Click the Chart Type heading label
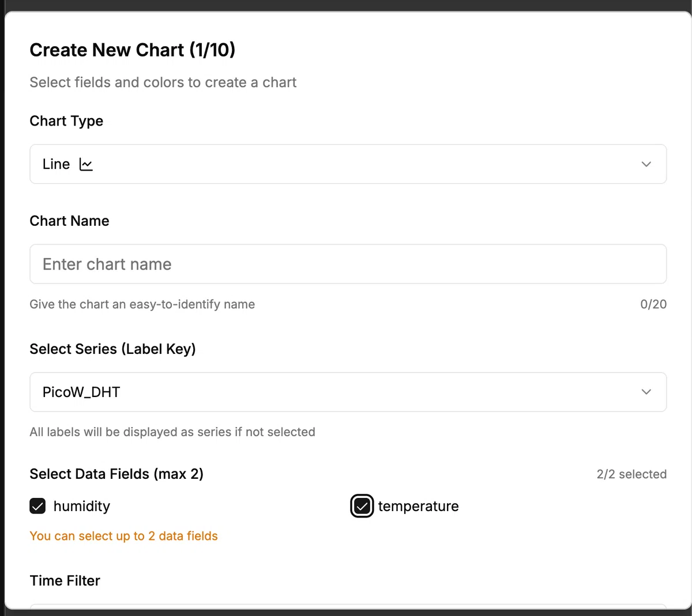The width and height of the screenshot is (692, 616). pos(66,121)
